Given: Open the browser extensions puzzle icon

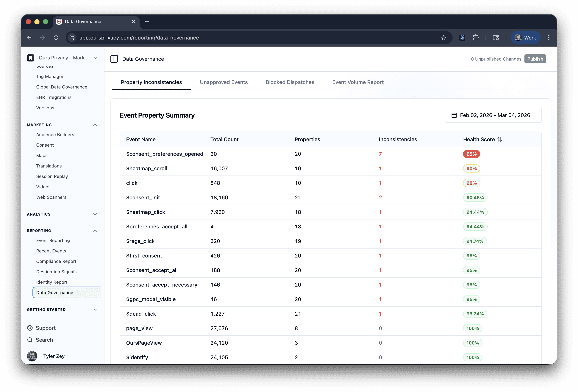Looking at the screenshot, I should click(476, 38).
